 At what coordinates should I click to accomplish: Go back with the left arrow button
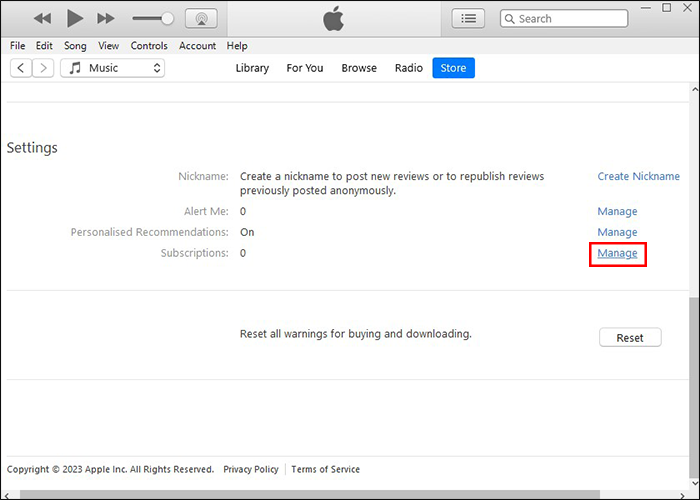[x=21, y=68]
